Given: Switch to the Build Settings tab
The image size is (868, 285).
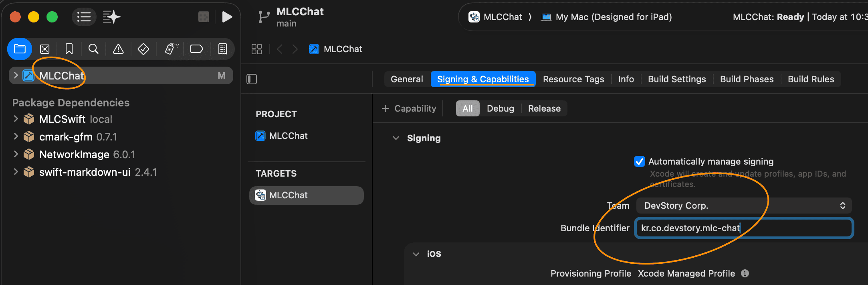Looking at the screenshot, I should (x=677, y=79).
